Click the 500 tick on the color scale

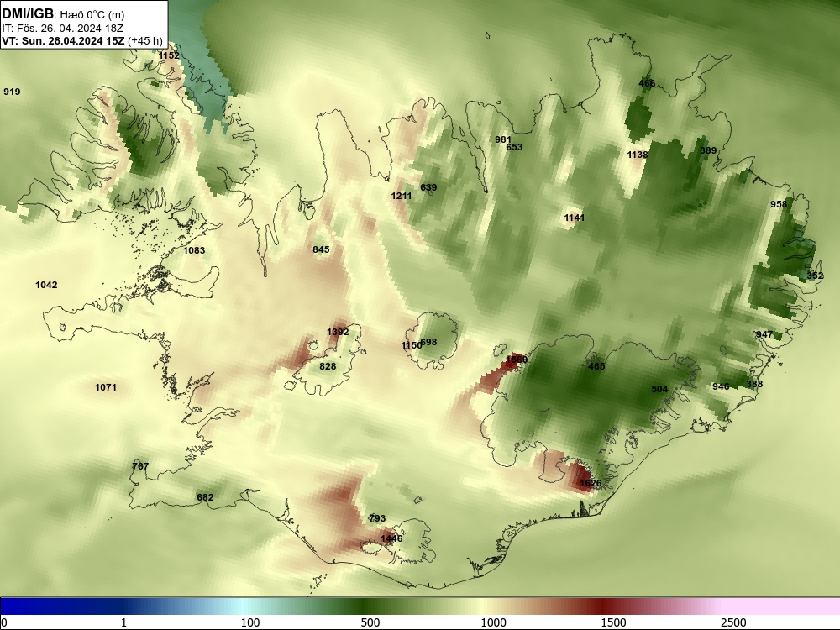370,623
